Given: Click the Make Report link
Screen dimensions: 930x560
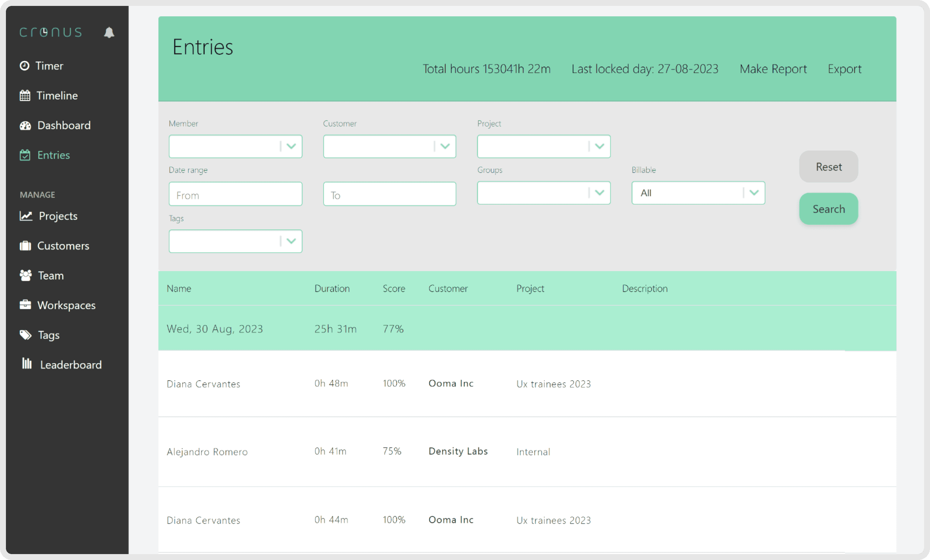Looking at the screenshot, I should coord(773,69).
